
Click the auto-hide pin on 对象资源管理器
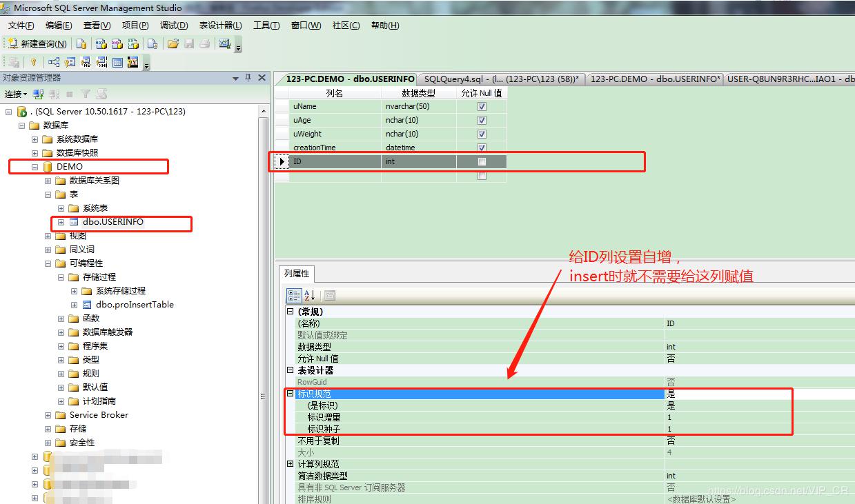click(247, 78)
